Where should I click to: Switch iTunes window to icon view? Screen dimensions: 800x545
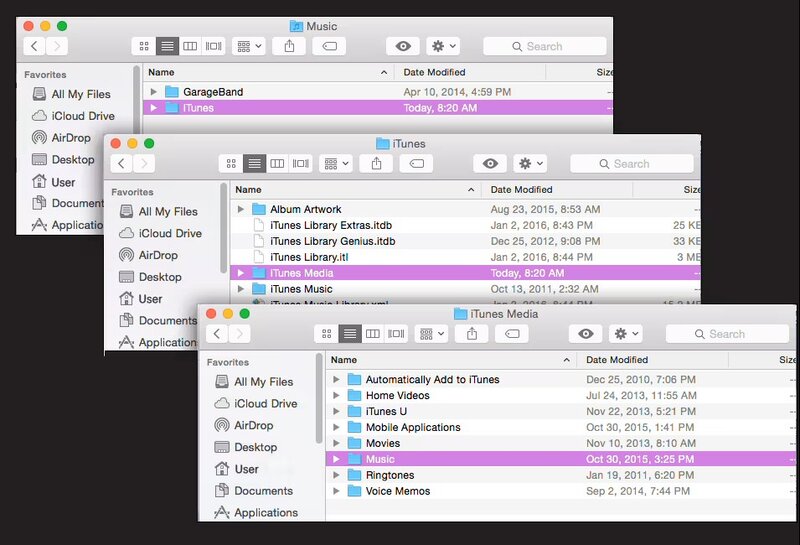point(231,164)
